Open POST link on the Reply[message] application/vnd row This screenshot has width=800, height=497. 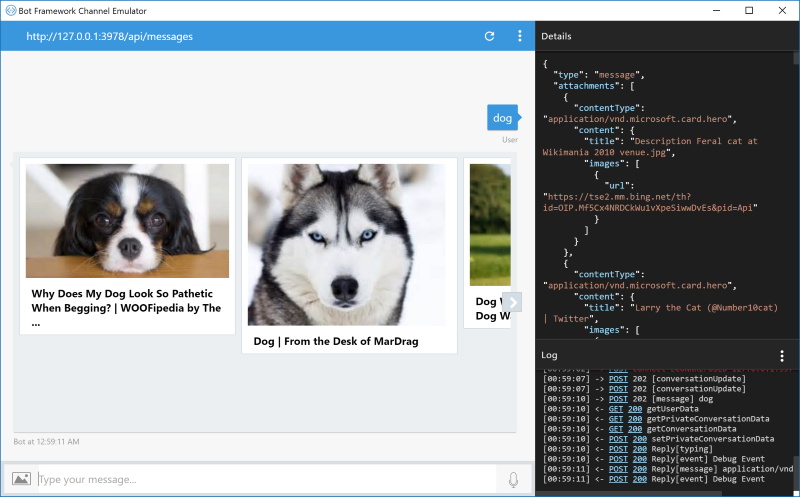(618, 469)
